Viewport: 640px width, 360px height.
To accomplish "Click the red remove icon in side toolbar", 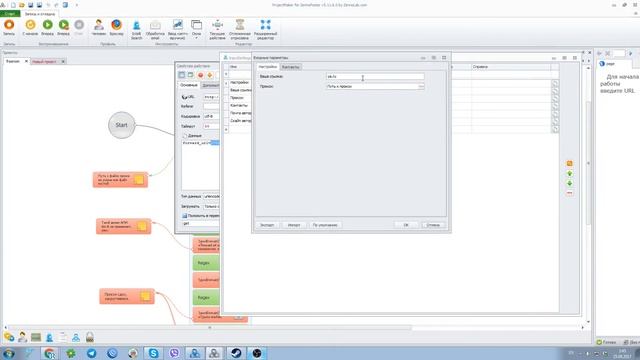I will click(x=570, y=193).
